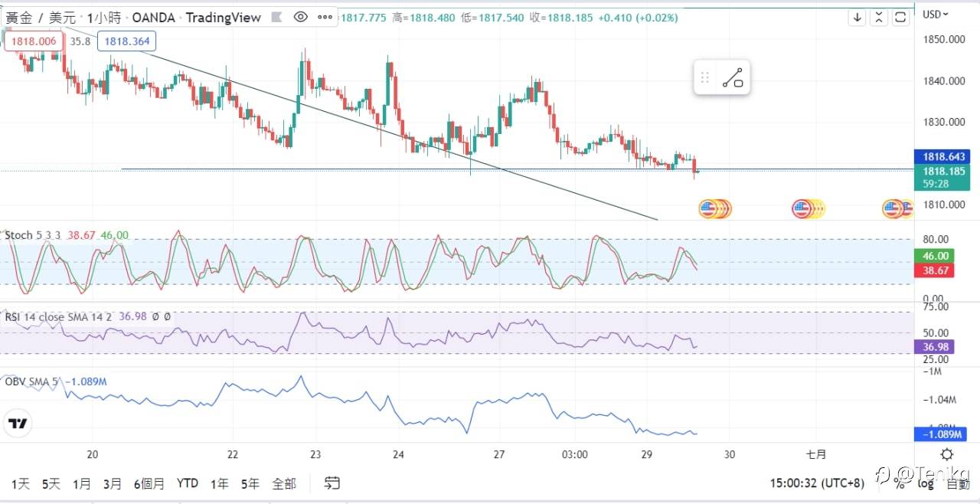This screenshot has width=980, height=504.
Task: Select the YTD time range
Action: 188,483
